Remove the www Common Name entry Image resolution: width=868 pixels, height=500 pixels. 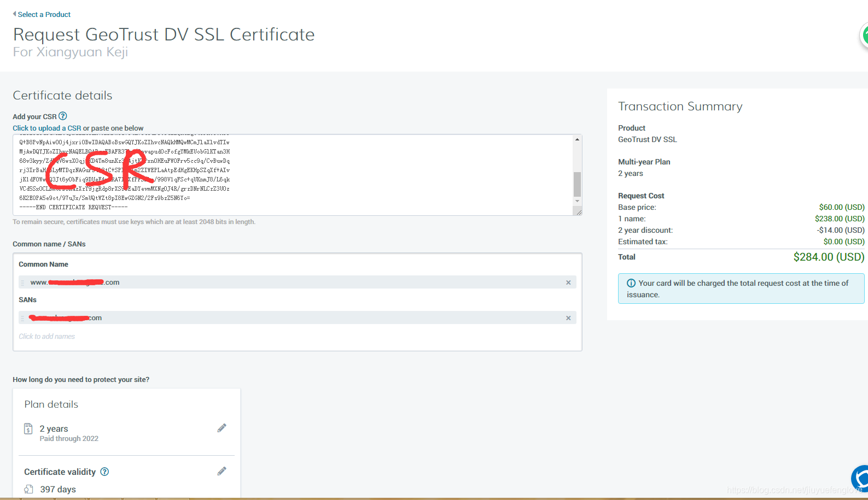568,283
